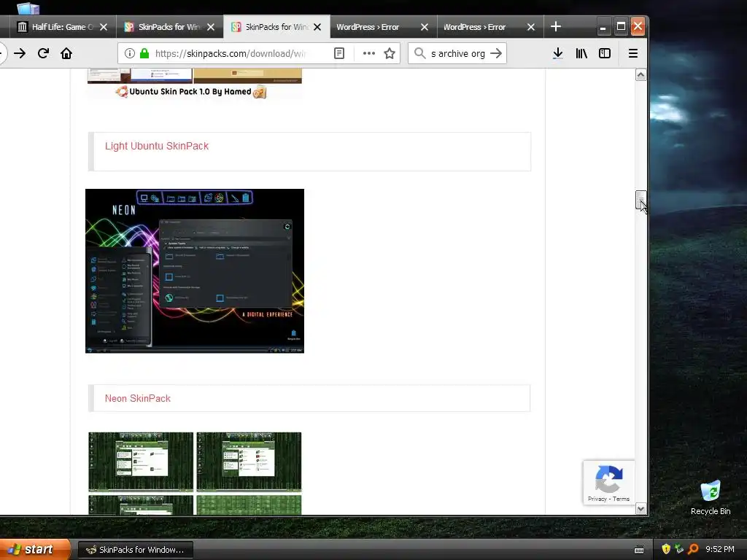Viewport: 747px width, 560px height.
Task: Click the search magnifier icon
Action: click(419, 53)
